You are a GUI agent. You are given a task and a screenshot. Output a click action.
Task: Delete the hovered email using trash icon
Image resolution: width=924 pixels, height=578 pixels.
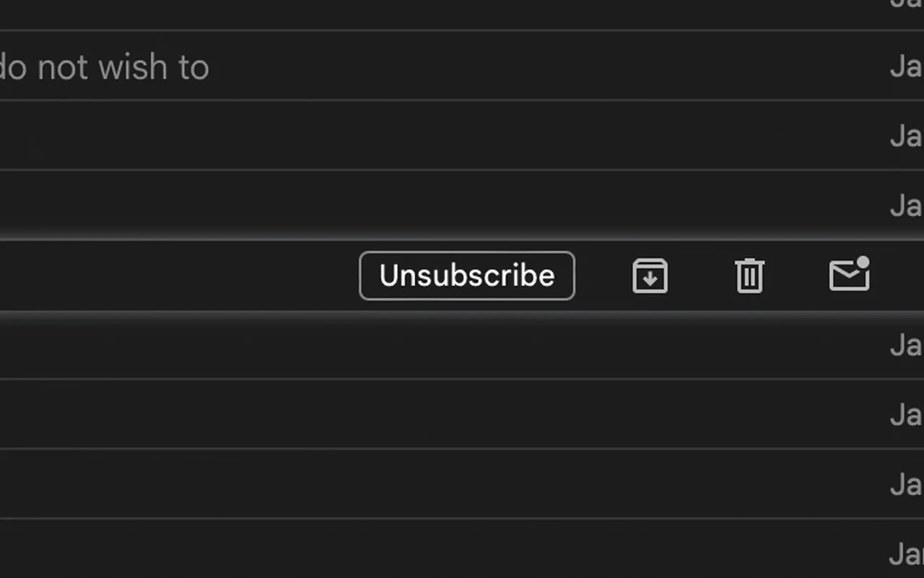[749, 276]
